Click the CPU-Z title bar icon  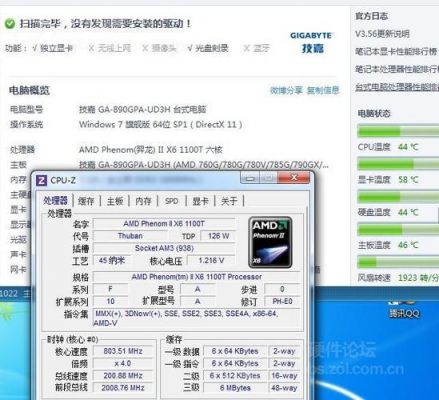(x=41, y=181)
